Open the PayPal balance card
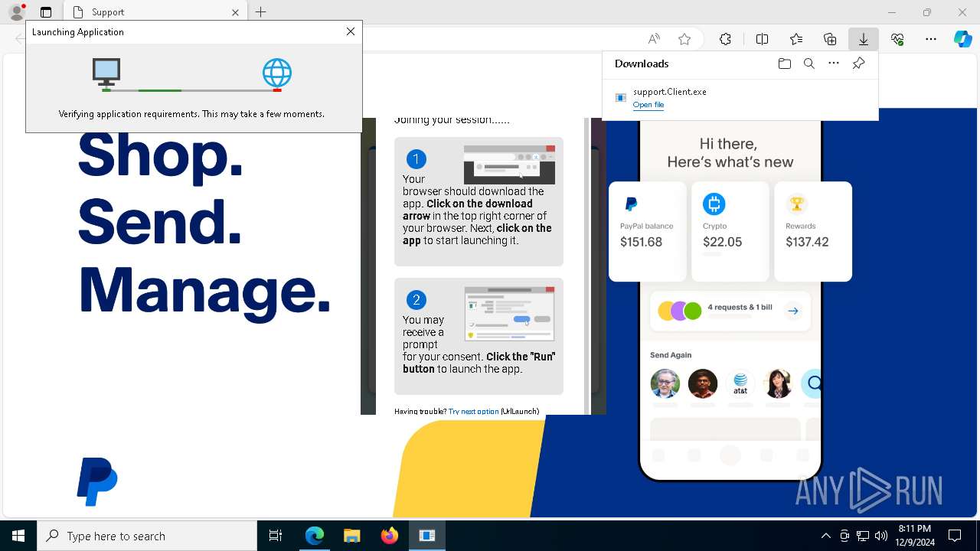 [648, 231]
